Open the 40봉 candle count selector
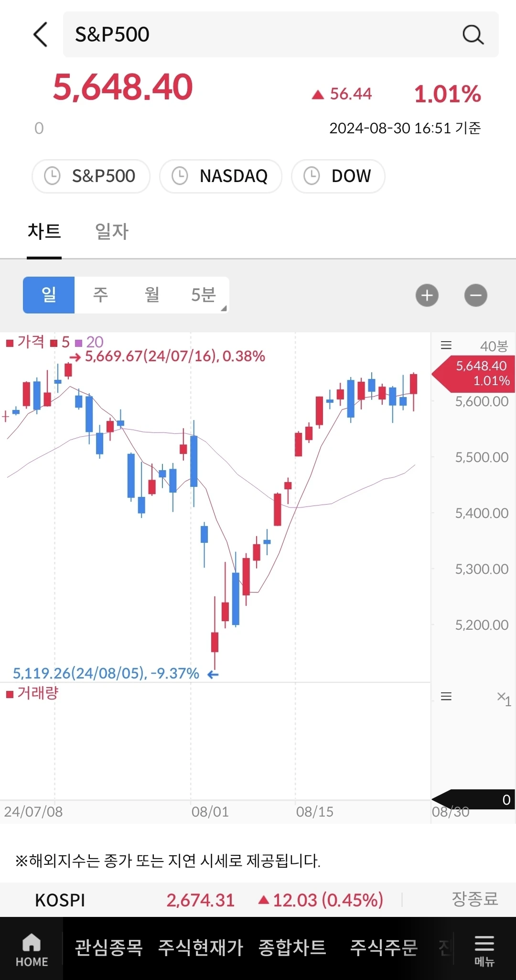The image size is (516, 980). pos(494,346)
